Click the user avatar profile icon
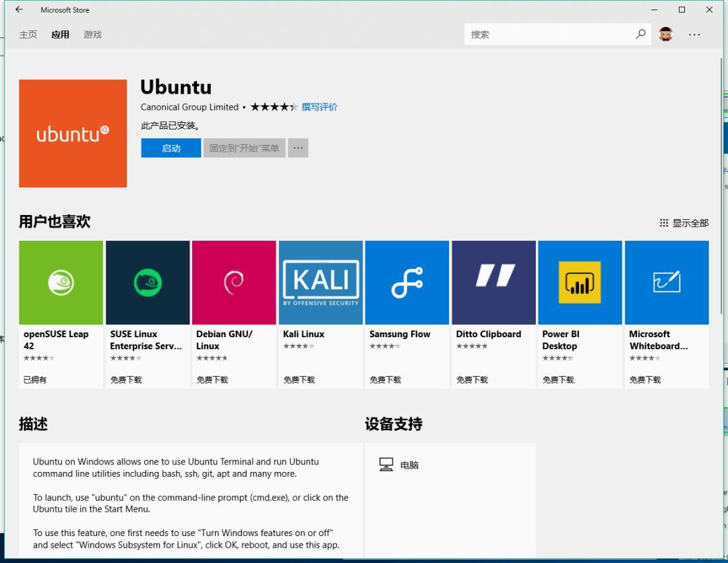The height and width of the screenshot is (563, 728). [666, 34]
